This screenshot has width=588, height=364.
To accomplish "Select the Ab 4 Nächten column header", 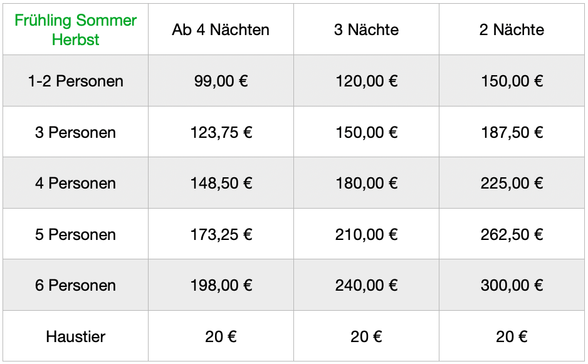I will tap(221, 29).
